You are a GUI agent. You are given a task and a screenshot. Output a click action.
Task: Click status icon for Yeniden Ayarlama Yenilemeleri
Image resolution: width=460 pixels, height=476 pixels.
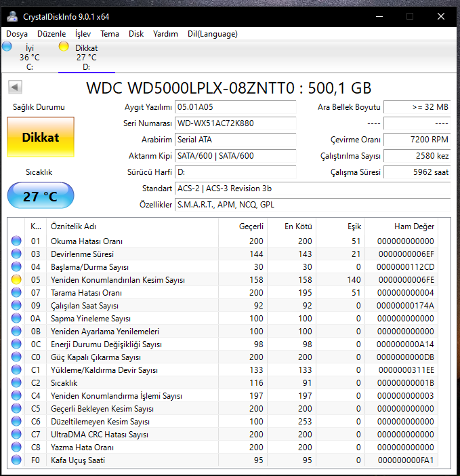(16, 331)
